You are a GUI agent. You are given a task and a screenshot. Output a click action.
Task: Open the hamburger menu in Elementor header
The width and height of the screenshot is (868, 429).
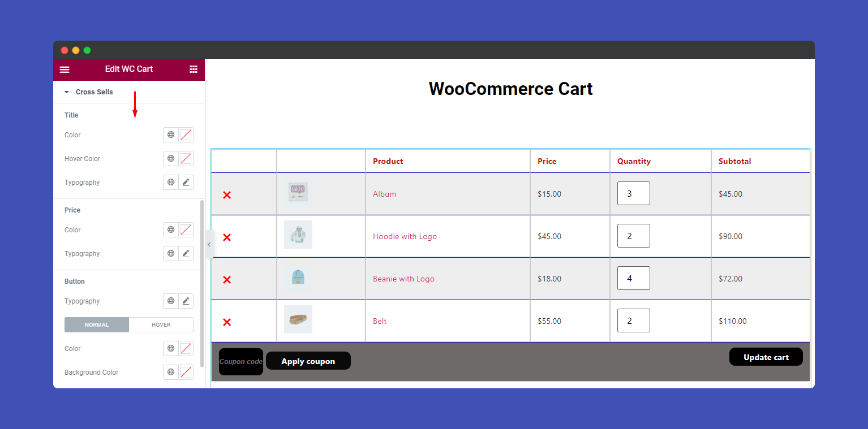[x=65, y=70]
